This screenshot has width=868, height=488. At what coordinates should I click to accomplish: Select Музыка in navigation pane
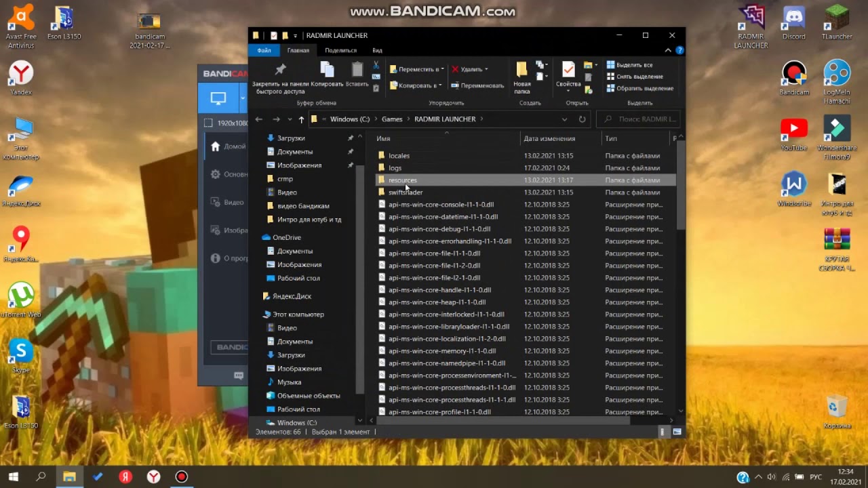[289, 382]
